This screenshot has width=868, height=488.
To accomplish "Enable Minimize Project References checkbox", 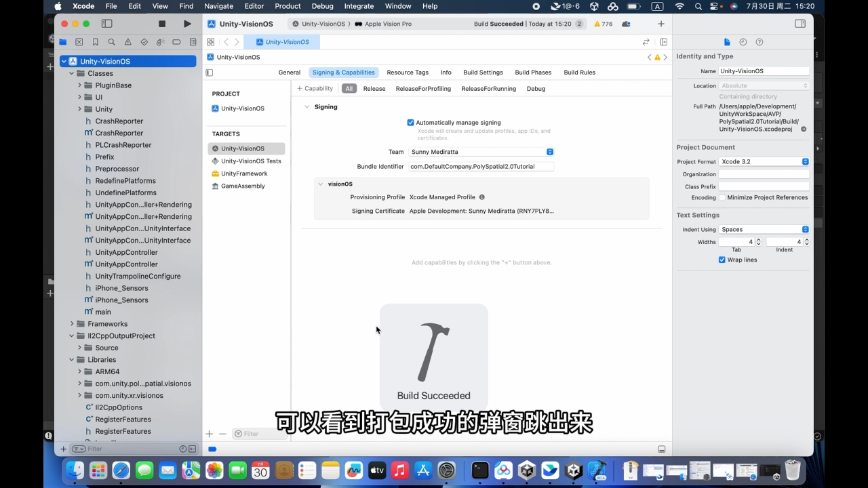I will point(722,197).
